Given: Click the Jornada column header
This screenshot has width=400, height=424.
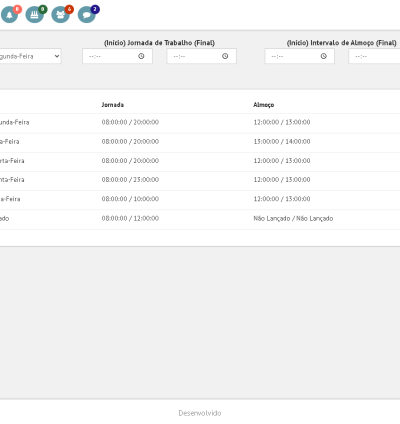Looking at the screenshot, I should point(113,105).
